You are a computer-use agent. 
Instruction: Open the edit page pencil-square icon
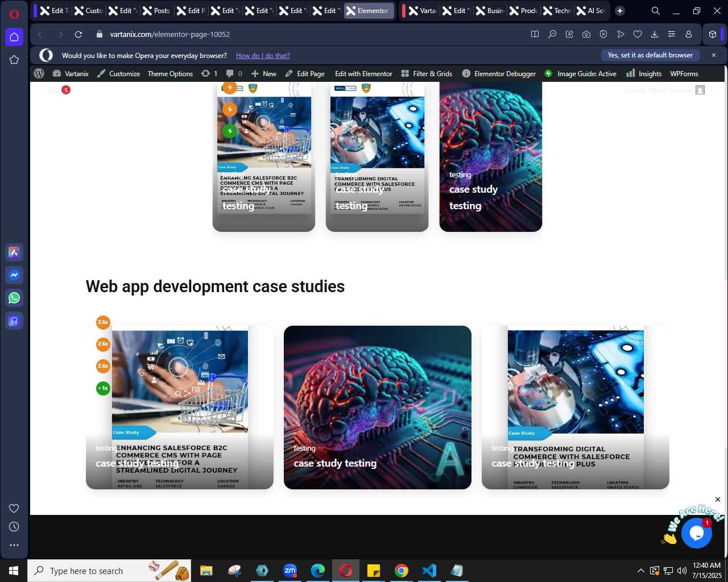(x=569, y=34)
